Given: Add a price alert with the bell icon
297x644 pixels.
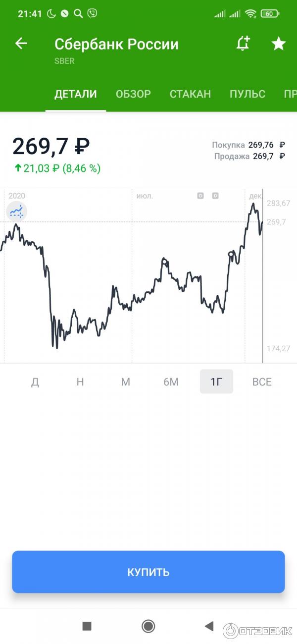Looking at the screenshot, I should click(243, 44).
